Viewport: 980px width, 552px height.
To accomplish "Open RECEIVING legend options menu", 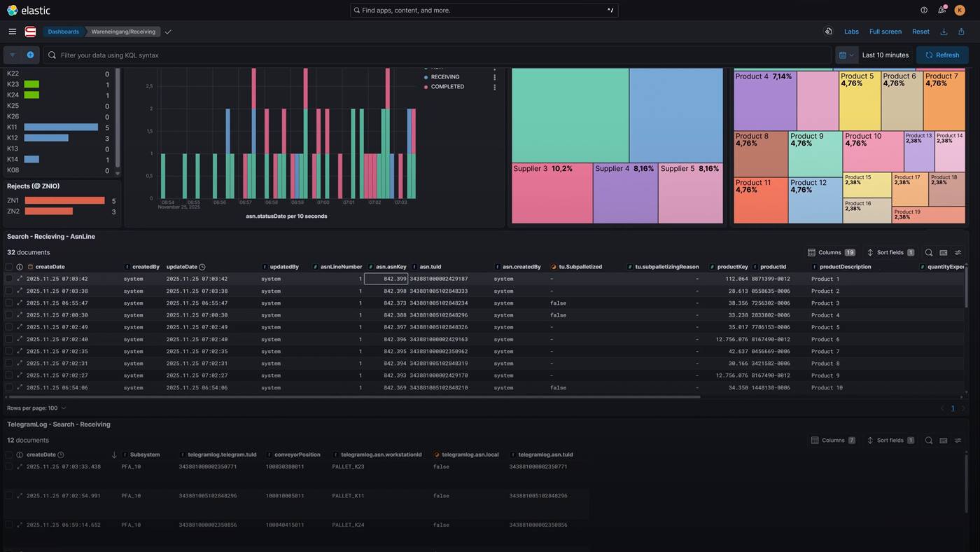I will coord(495,76).
